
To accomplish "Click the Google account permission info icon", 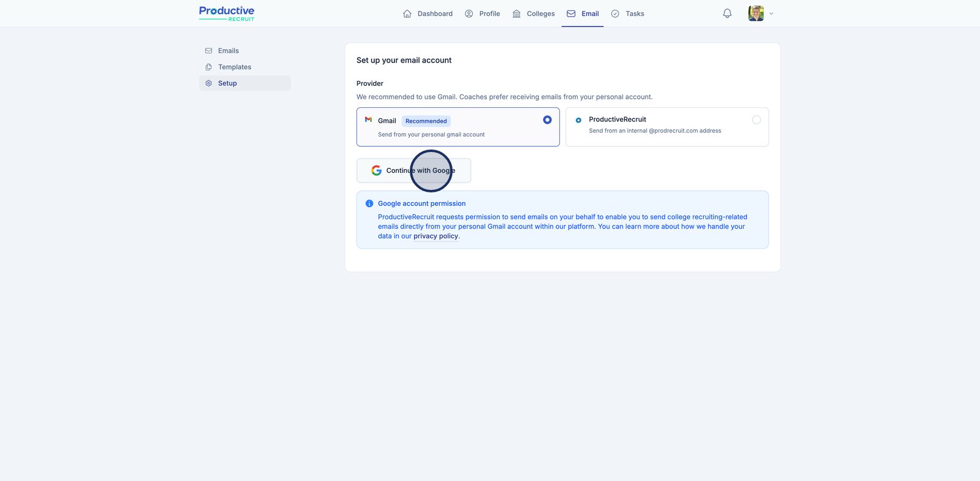I will pos(369,203).
